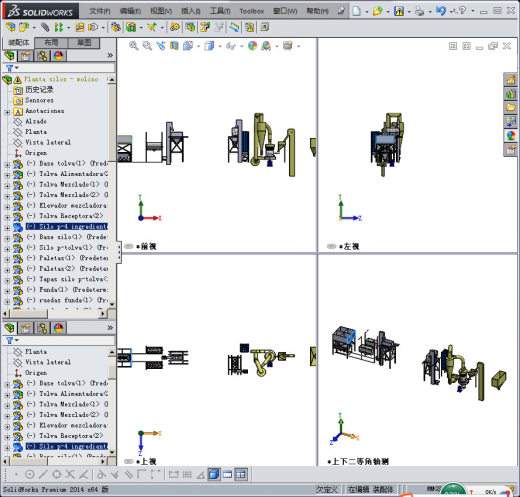Open View Palette icon in task pane
The width and height of the screenshot is (520, 497).
pos(510,122)
